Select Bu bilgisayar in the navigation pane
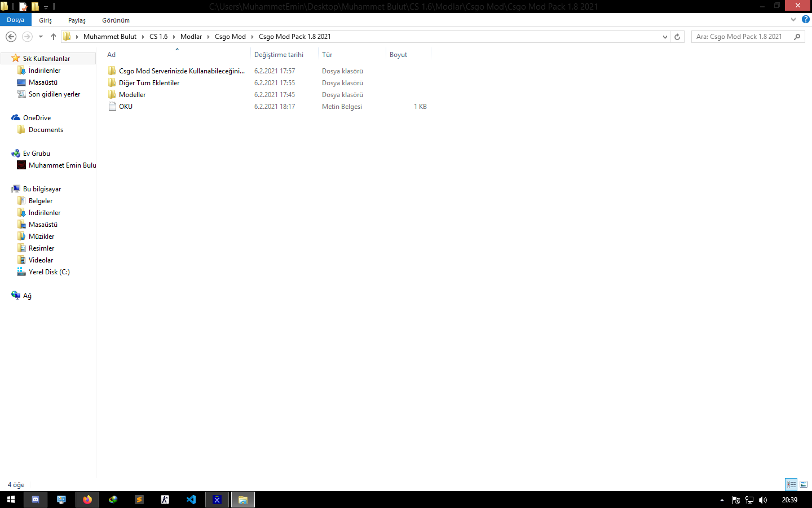The width and height of the screenshot is (812, 508). point(42,189)
